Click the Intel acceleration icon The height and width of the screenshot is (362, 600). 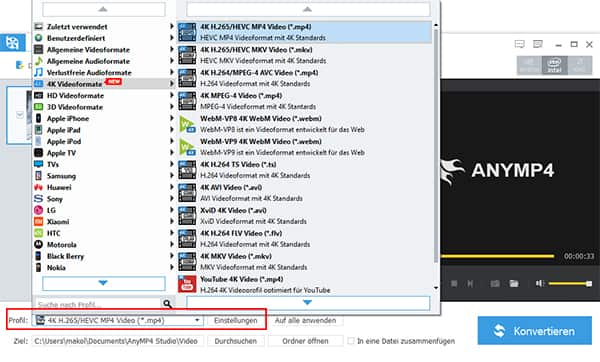pyautogui.click(x=554, y=65)
